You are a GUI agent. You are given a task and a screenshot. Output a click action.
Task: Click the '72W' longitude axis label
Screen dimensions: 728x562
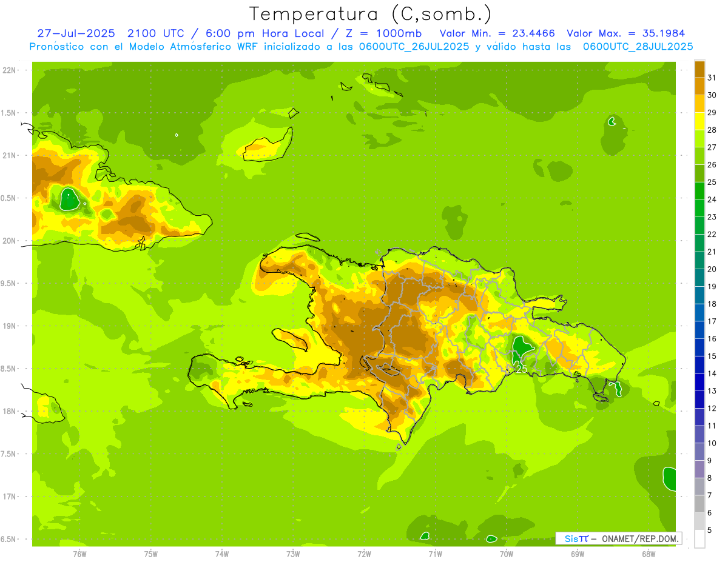(364, 554)
